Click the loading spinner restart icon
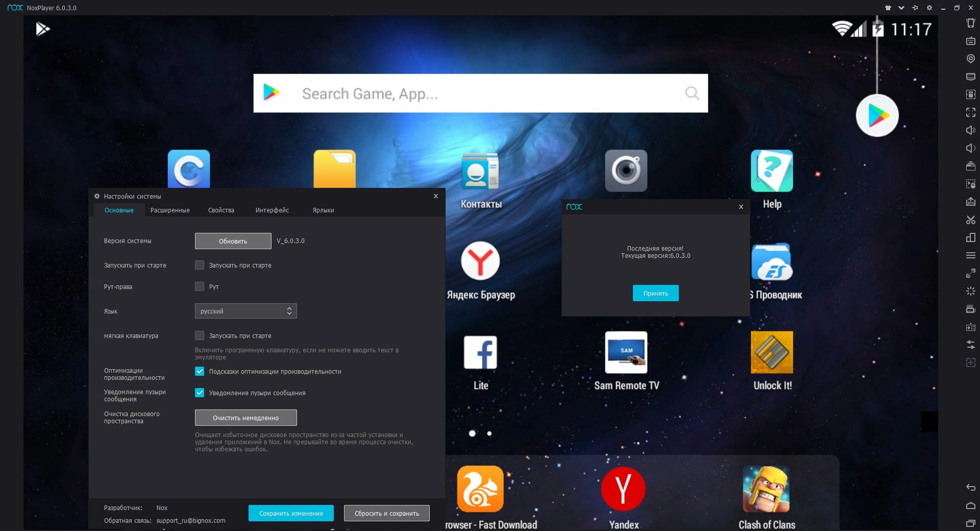This screenshot has height=531, width=980. coord(971,291)
